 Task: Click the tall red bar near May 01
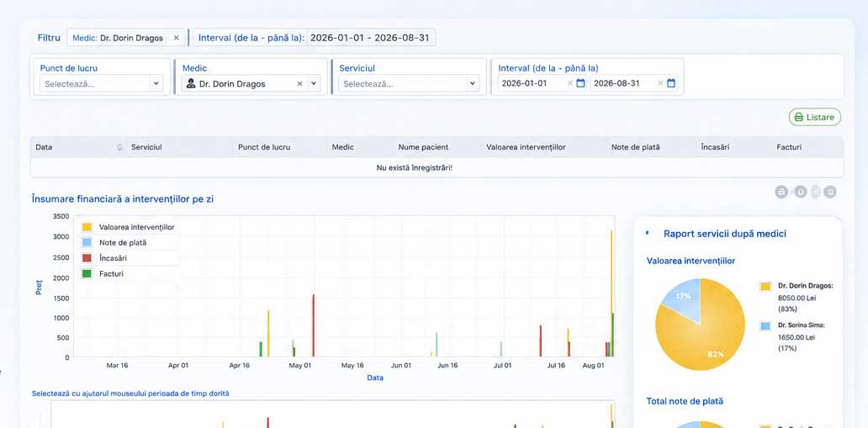click(314, 325)
